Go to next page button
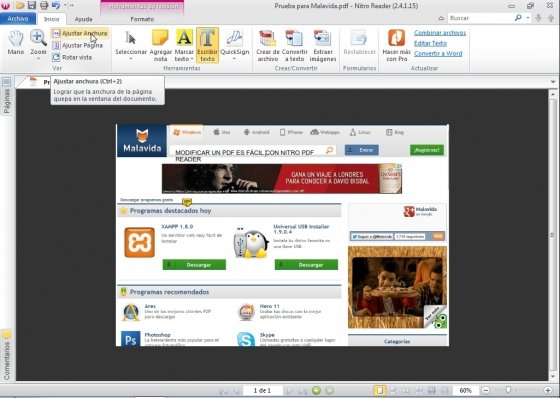 pos(290,390)
